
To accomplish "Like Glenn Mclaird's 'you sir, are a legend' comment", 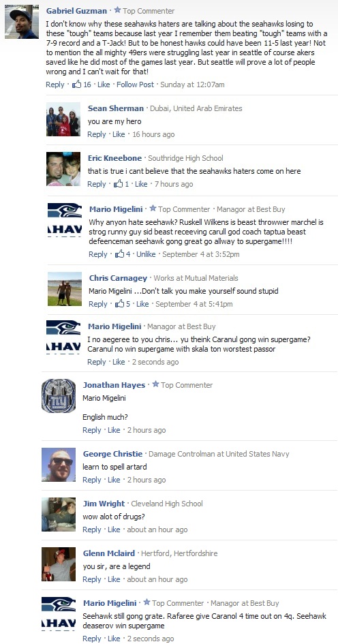I will pos(114,579).
